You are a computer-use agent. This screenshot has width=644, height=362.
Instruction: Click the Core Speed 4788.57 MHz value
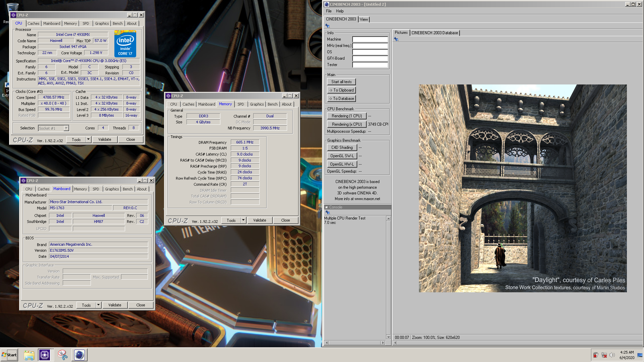(x=54, y=97)
